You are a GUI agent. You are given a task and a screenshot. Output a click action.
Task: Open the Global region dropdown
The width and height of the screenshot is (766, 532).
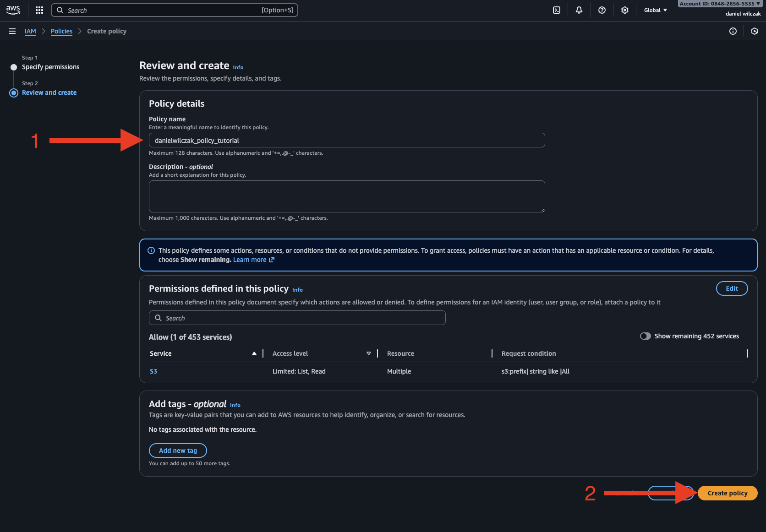point(655,10)
